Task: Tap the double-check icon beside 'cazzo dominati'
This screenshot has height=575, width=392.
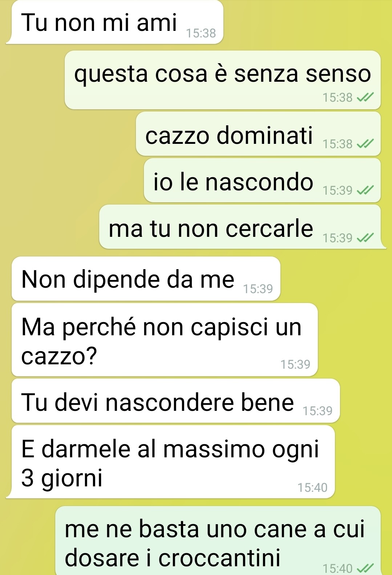Action: [x=365, y=144]
